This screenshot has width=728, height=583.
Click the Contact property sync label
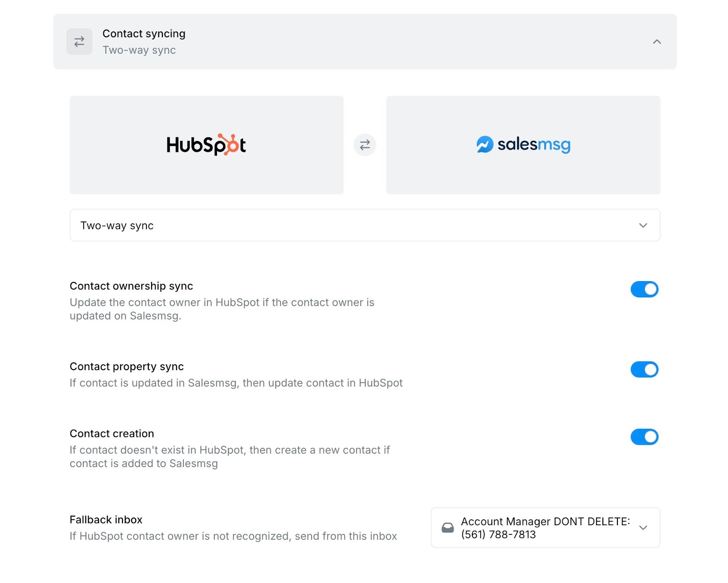127,367
